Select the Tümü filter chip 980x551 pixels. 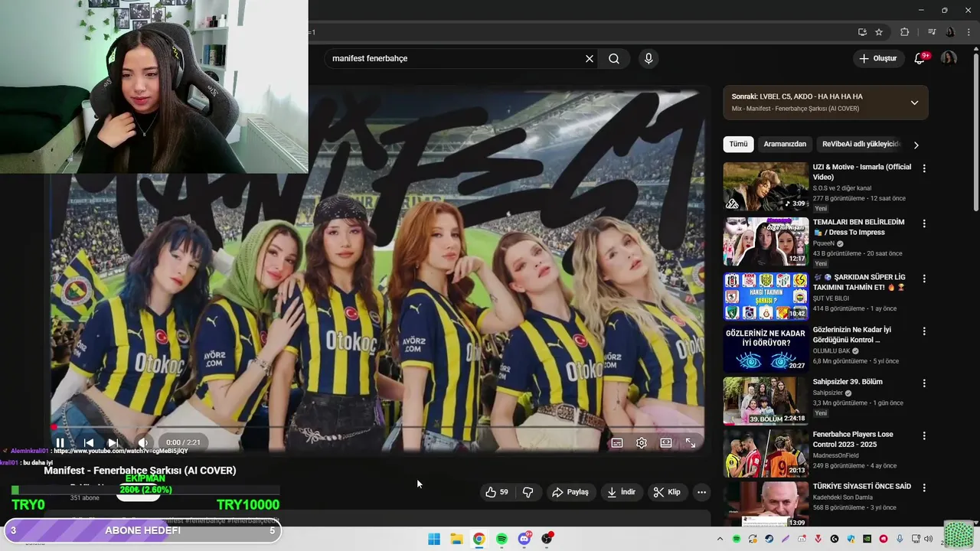738,144
